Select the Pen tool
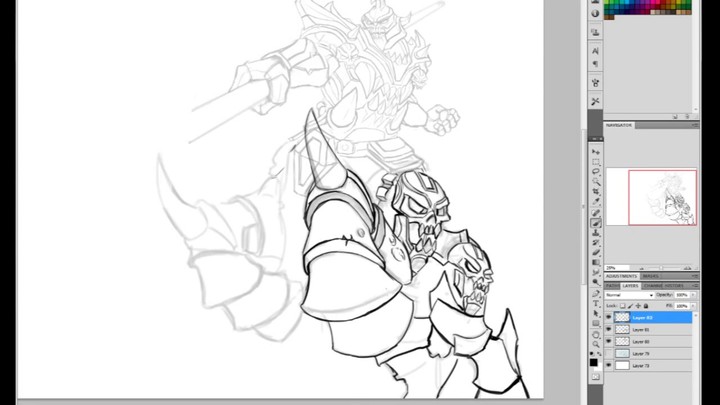 tap(596, 293)
